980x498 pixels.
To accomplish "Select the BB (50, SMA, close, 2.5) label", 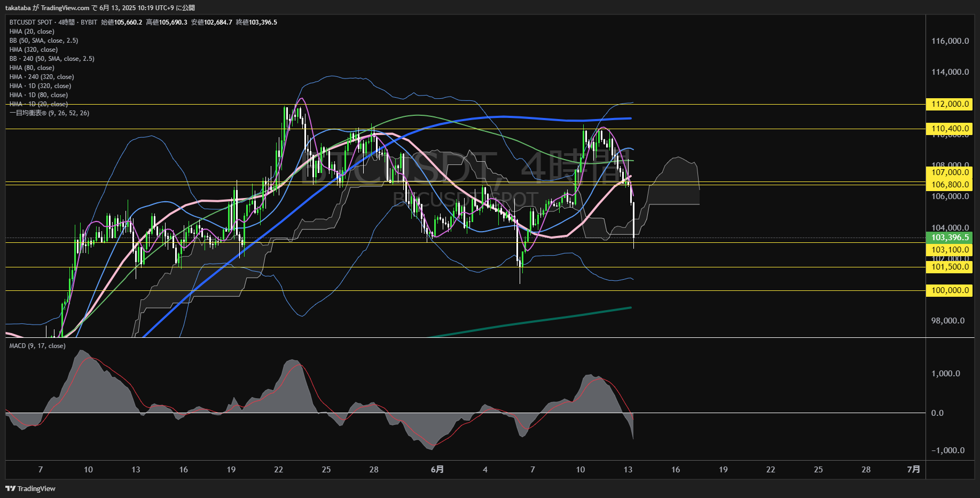I will click(44, 41).
